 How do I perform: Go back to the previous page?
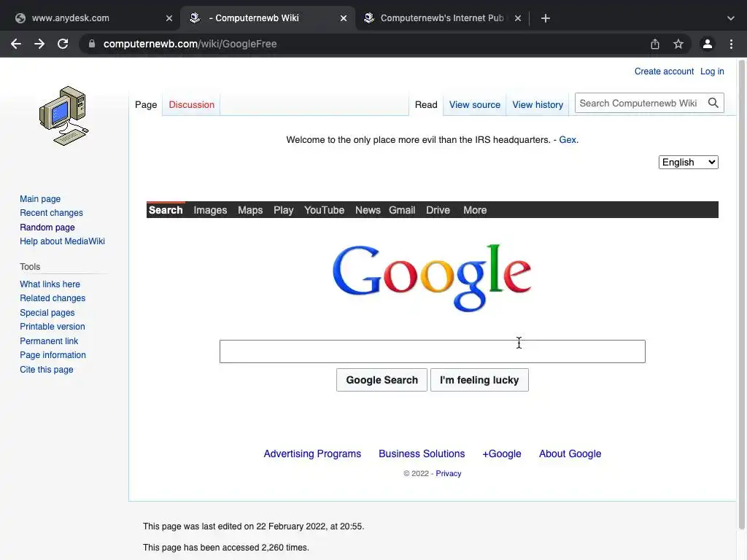[16, 44]
